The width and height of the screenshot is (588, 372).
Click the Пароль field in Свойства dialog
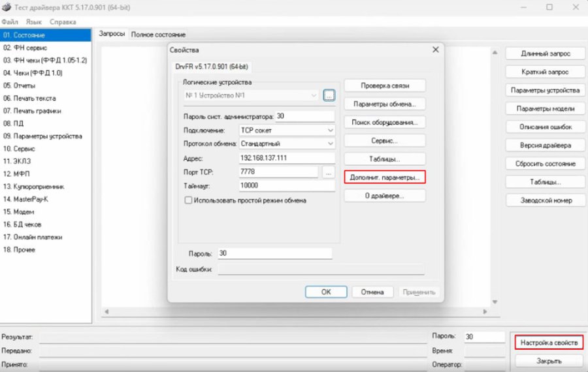(x=275, y=253)
